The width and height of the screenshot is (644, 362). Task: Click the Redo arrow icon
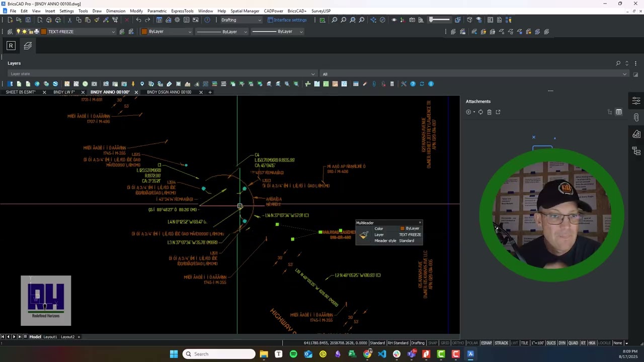click(x=147, y=20)
